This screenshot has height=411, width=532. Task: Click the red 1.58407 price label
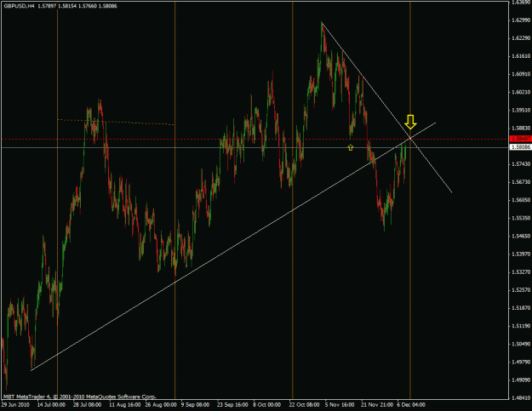520,139
